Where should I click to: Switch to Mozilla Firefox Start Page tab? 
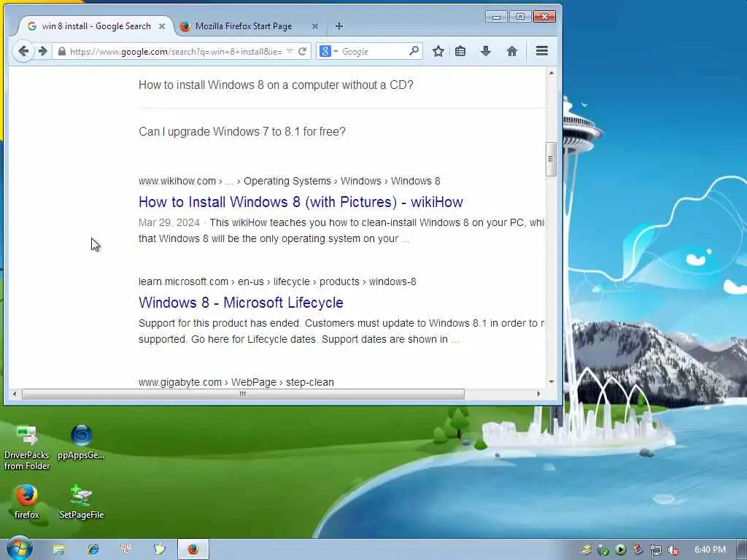pyautogui.click(x=243, y=26)
